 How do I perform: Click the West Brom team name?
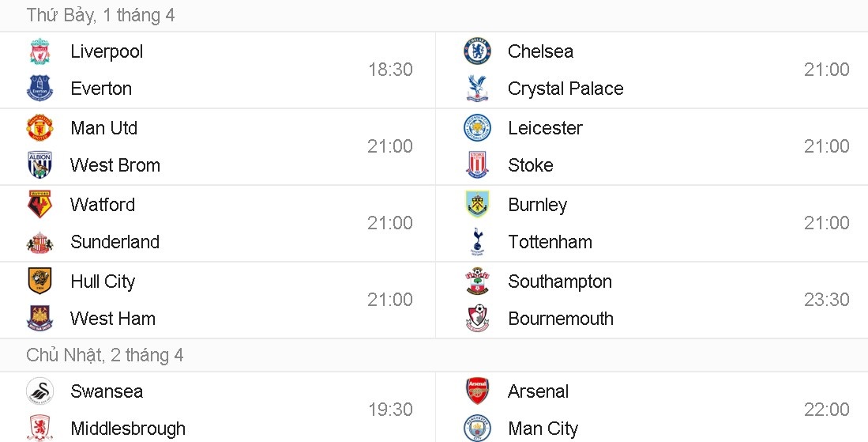(x=115, y=165)
